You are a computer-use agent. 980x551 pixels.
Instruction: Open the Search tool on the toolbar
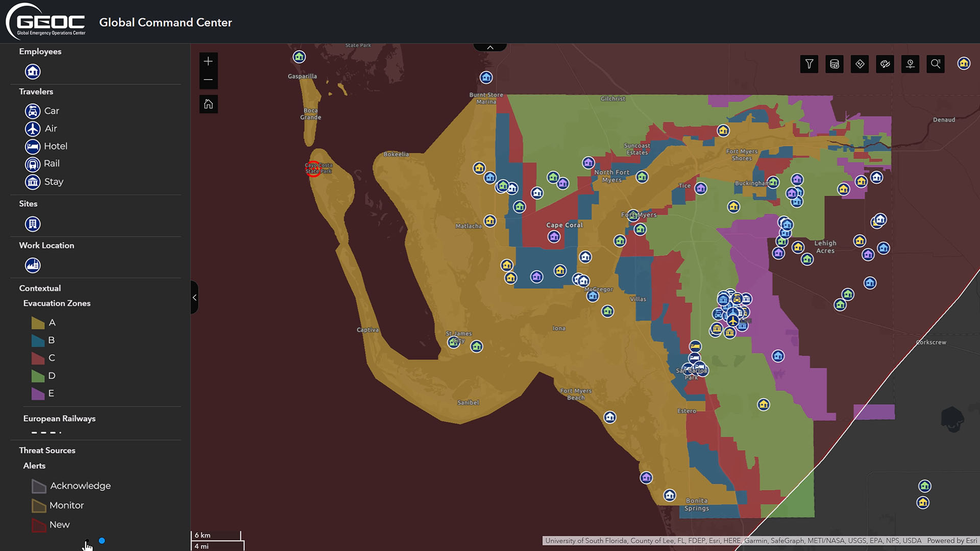[x=936, y=64]
